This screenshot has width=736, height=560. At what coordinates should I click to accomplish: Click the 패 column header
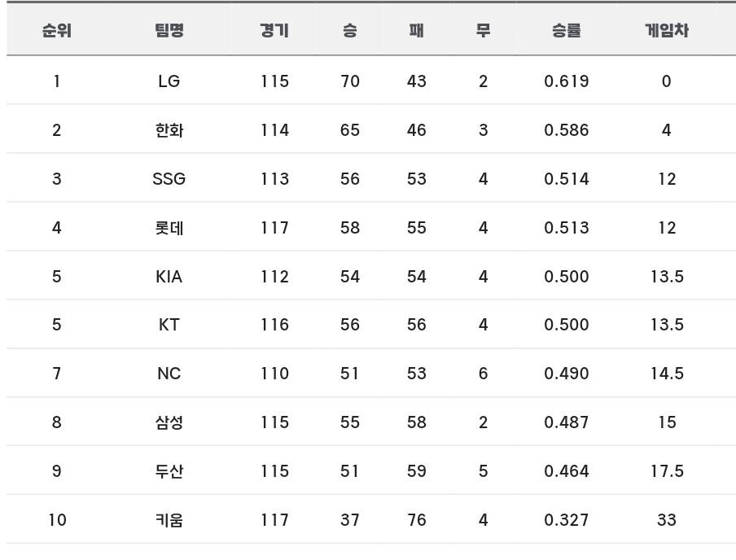416,31
